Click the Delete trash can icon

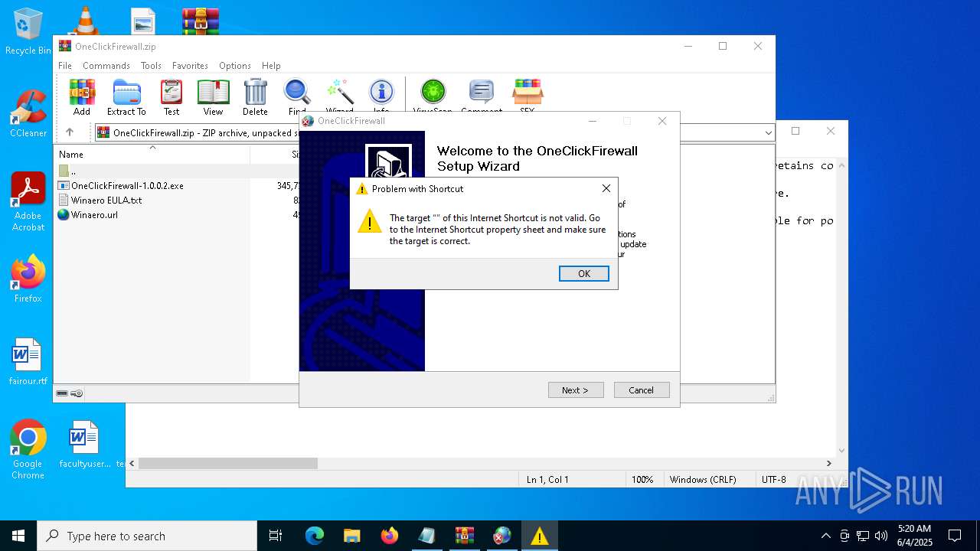255,97
